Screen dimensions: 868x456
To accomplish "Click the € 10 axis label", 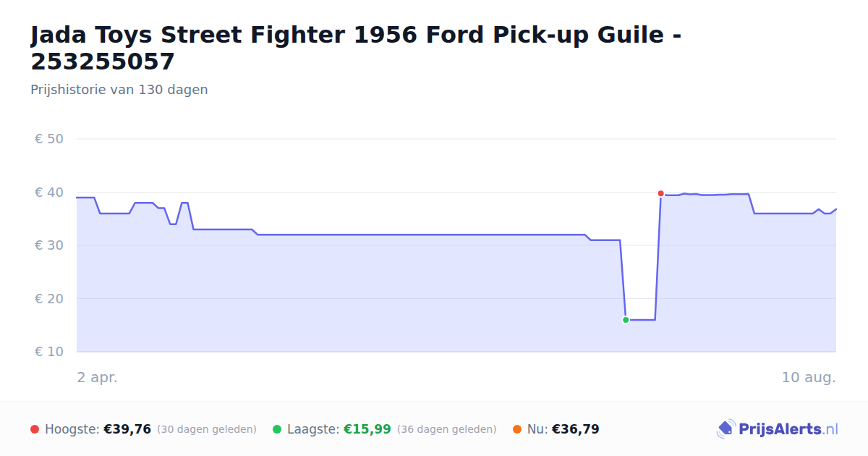I will pos(49,352).
